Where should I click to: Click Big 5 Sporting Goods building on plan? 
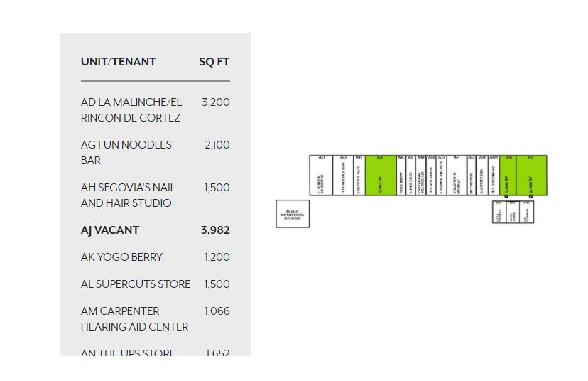tap(293, 214)
